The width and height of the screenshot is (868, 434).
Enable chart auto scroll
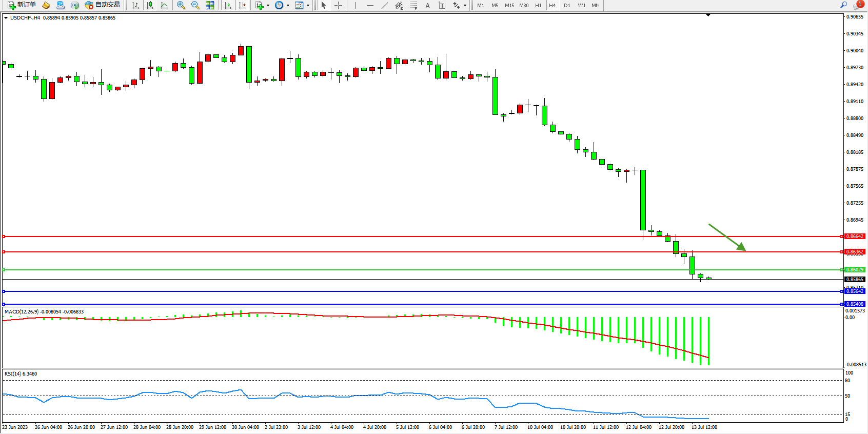(x=228, y=5)
